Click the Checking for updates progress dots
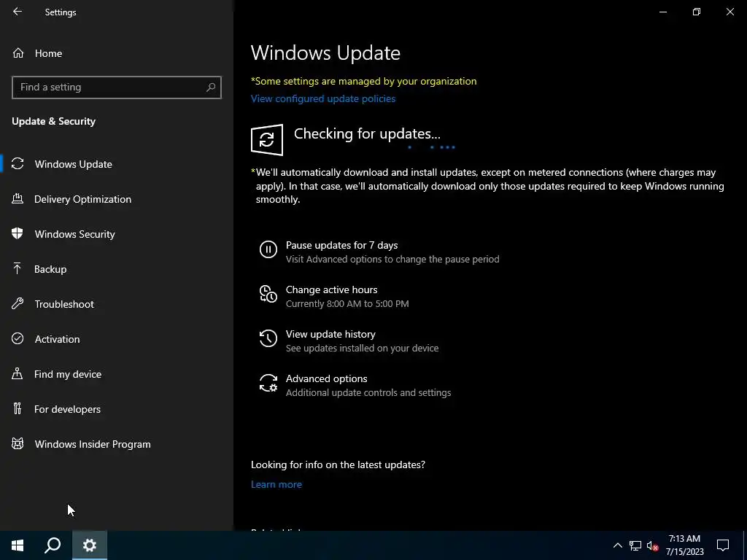Screen dimensions: 747x560 [x=432, y=147]
